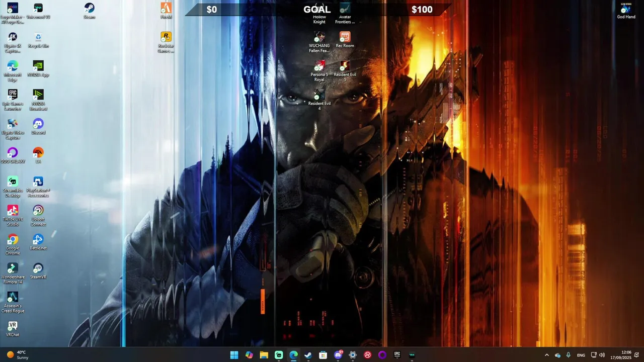Select the Google Chrome desktop shortcut

pyautogui.click(x=13, y=244)
